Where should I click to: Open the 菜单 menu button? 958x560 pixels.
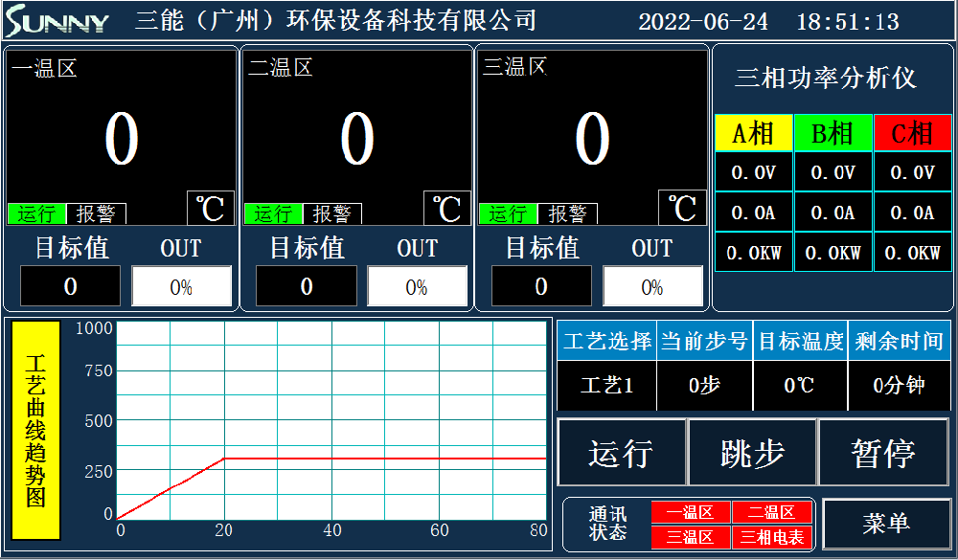click(885, 524)
